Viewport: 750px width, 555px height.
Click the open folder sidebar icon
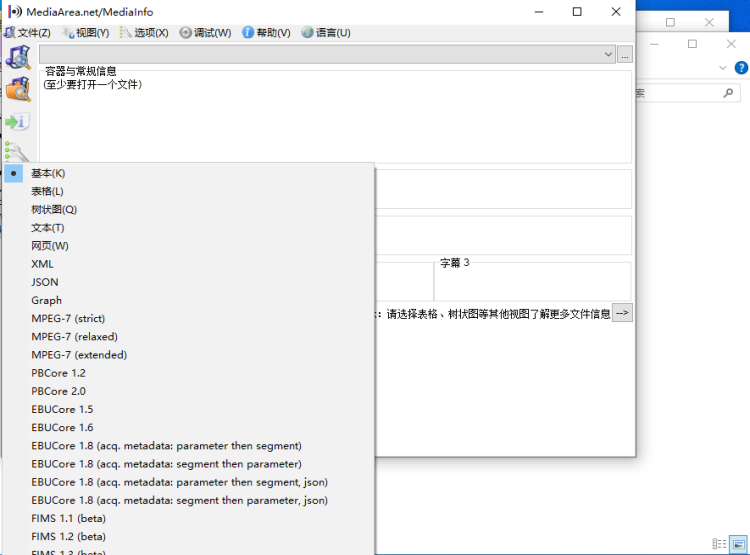click(18, 89)
